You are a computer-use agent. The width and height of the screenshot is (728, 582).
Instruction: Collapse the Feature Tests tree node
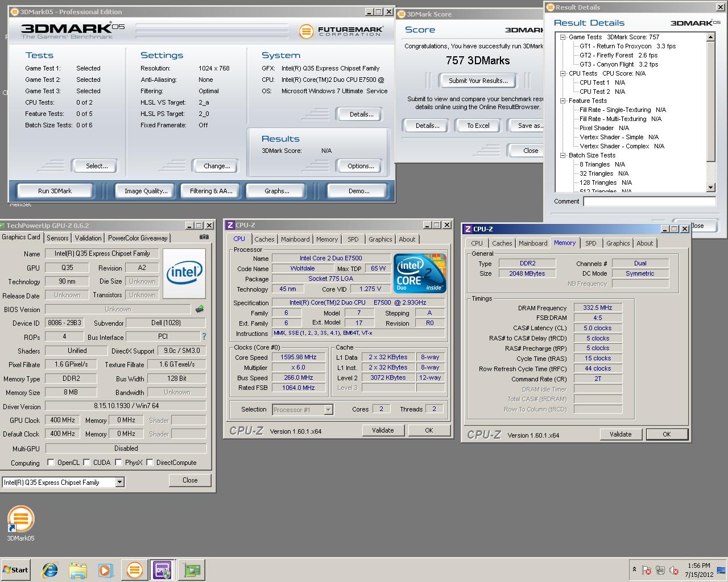562,101
